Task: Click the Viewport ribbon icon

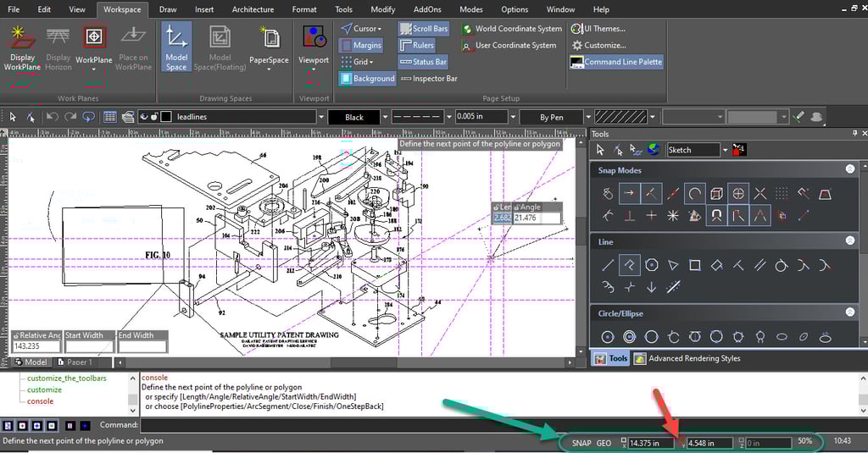Action: tap(314, 37)
